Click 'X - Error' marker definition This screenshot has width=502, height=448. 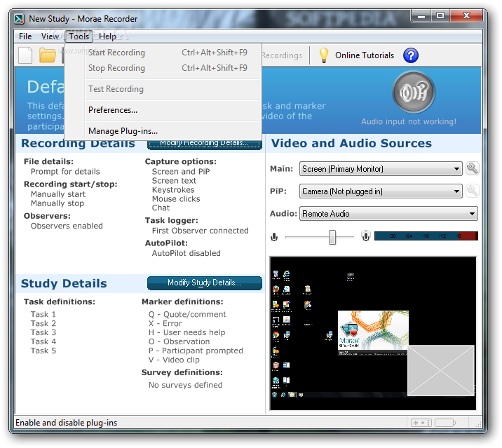(x=165, y=323)
